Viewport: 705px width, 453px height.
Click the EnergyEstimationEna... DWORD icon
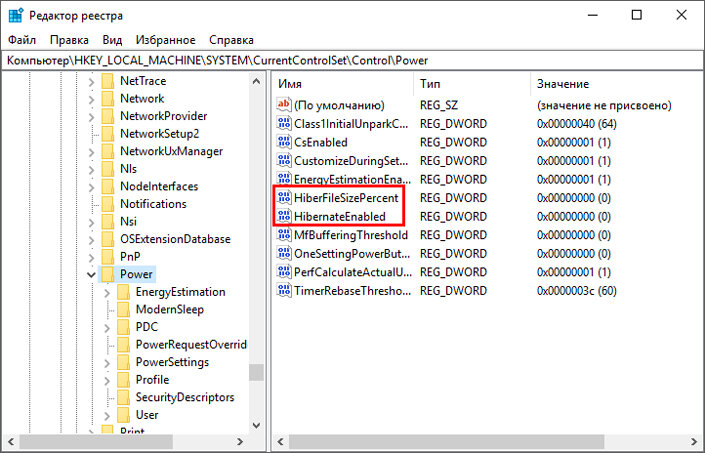pos(284,179)
